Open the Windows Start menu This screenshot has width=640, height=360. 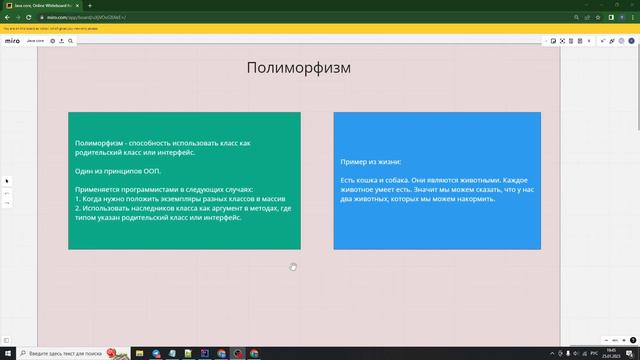(8, 353)
